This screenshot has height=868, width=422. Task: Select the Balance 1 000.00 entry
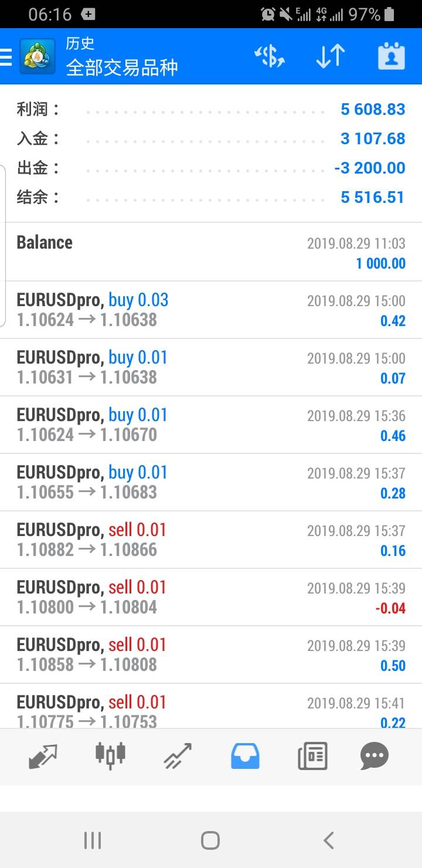[211, 252]
